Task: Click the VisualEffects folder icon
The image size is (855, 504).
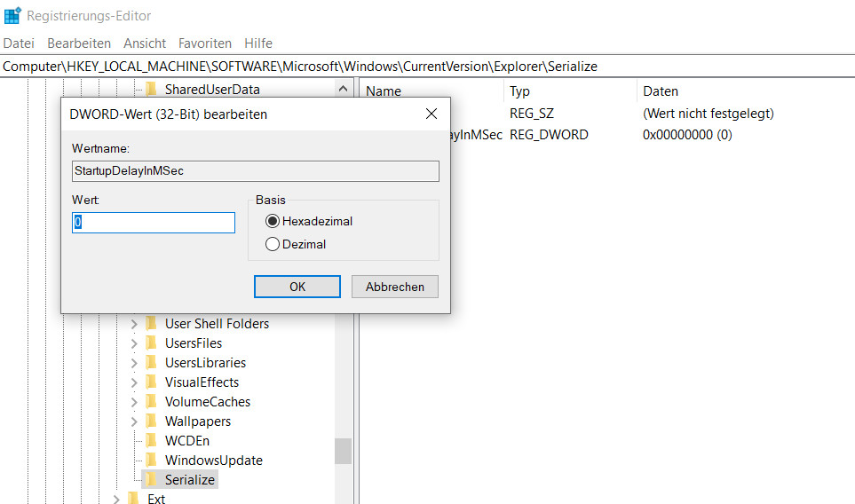Action: click(152, 382)
